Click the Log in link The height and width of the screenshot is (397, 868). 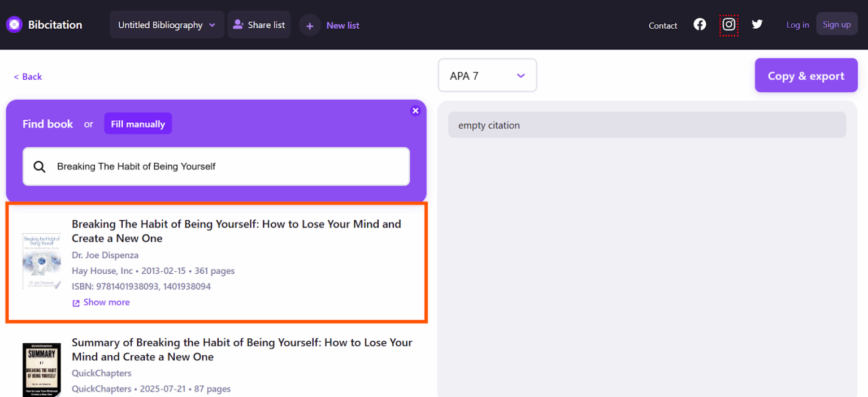[797, 25]
